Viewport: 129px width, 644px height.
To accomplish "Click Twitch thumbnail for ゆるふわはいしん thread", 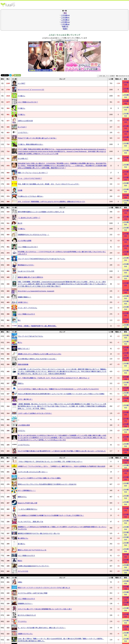I will pos(14,291).
